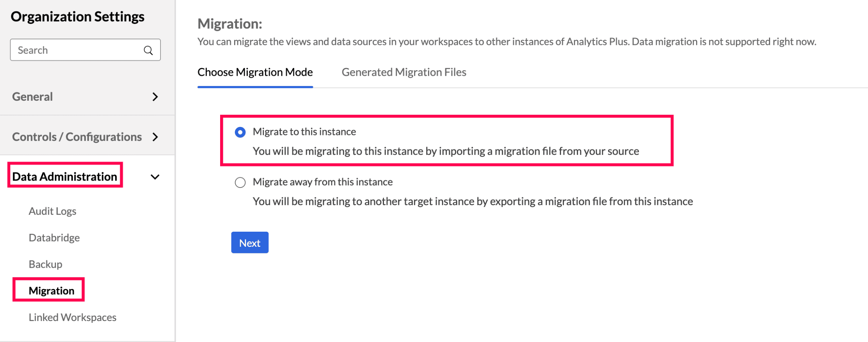The height and width of the screenshot is (342, 868).
Task: Switch to Choose Migration Mode tab
Action: pos(255,72)
